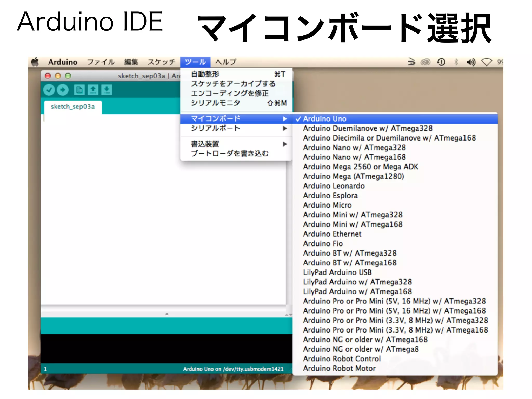
Task: Click the Verify checkmark toolbar icon
Action: point(49,90)
